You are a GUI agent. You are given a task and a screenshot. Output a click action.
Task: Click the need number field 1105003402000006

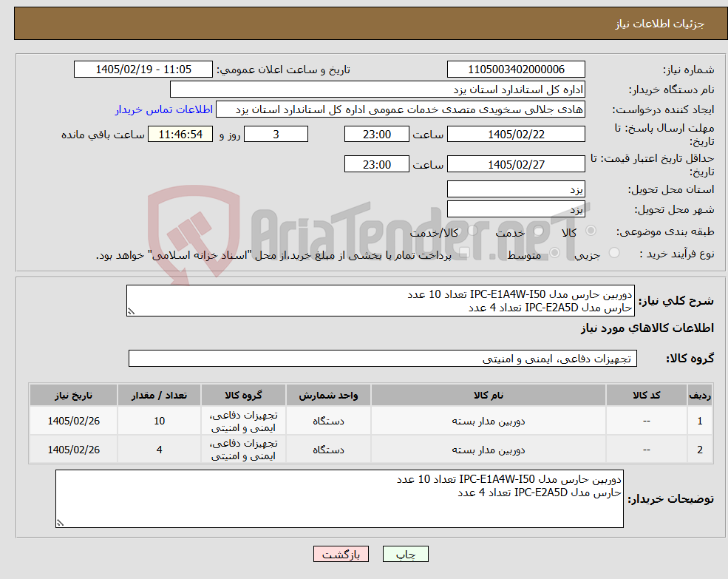(516, 70)
